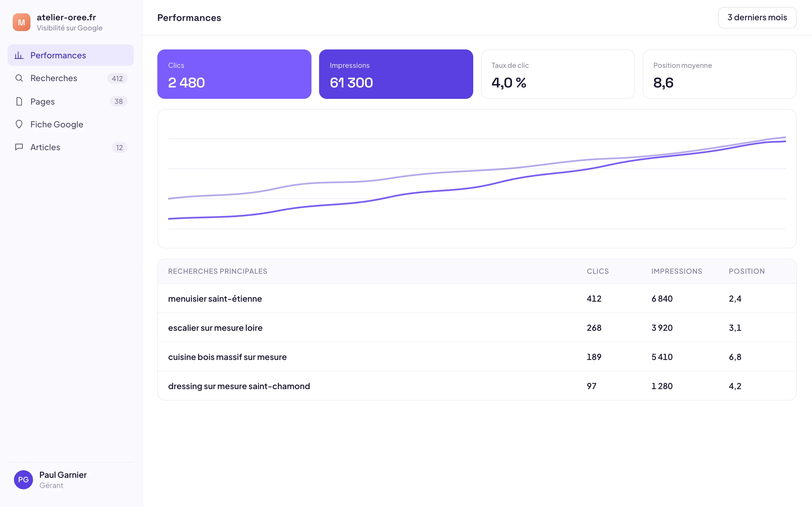
Task: Sort table by Clics column header
Action: coord(598,271)
